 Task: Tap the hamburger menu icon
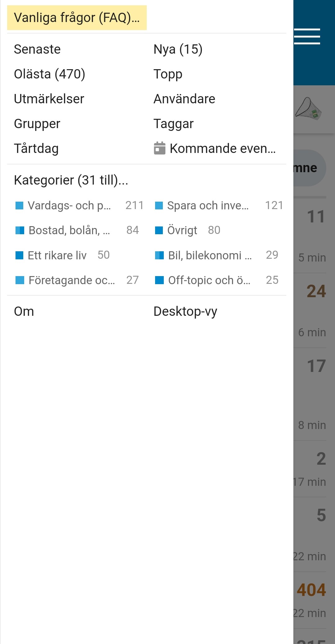307,37
